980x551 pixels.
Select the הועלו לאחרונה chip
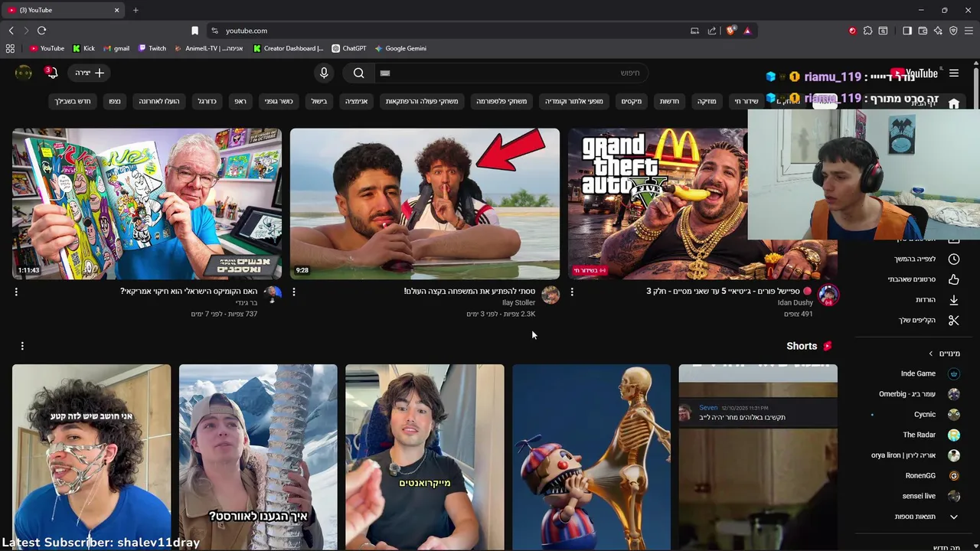(159, 101)
